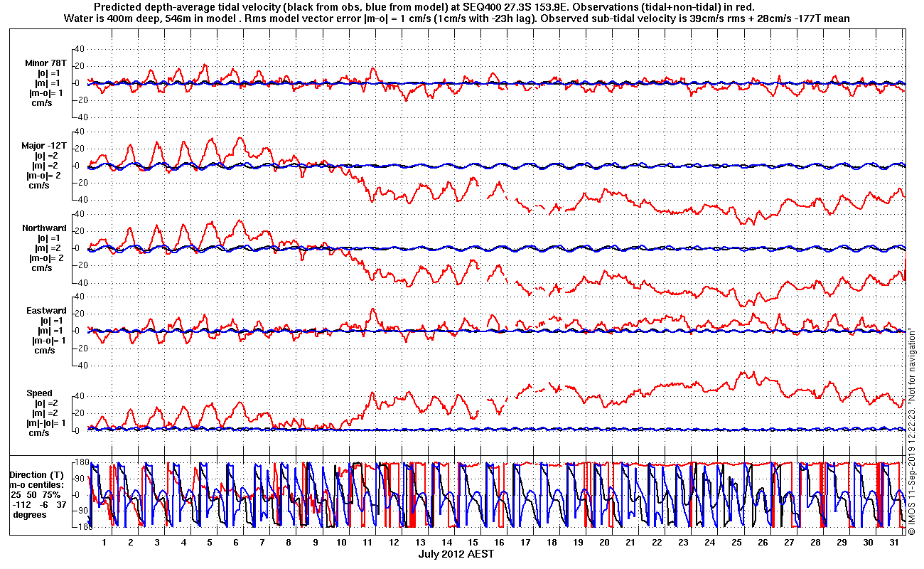924x569 pixels.
Task: Click the '|o| =1' value under Eastward
Action: point(51,321)
